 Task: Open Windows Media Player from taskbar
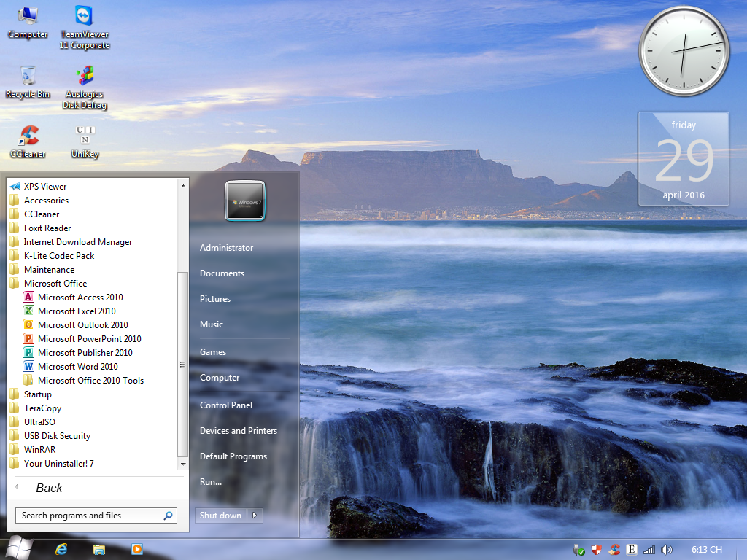pyautogui.click(x=136, y=549)
